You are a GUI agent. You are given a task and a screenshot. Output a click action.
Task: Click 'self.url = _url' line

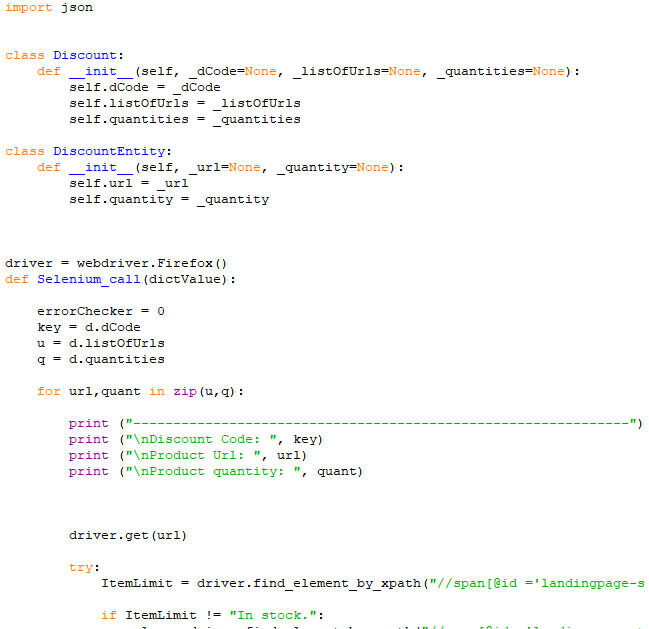click(x=128, y=183)
